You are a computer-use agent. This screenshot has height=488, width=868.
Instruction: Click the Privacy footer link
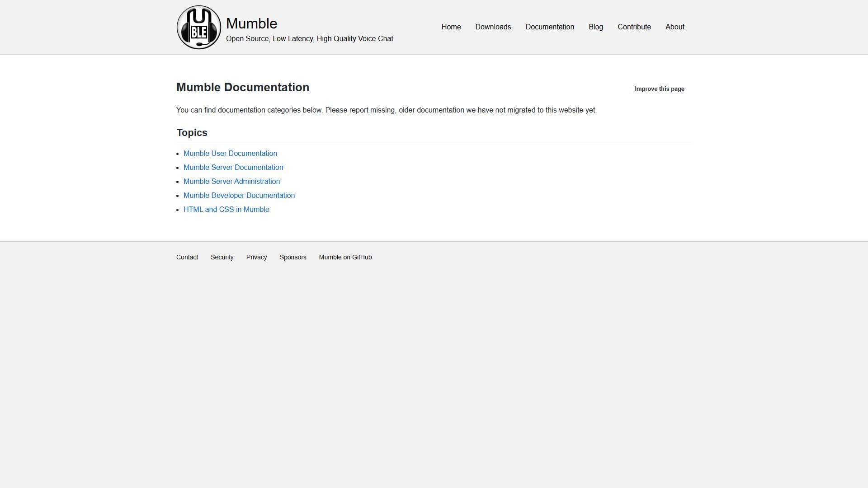(256, 257)
